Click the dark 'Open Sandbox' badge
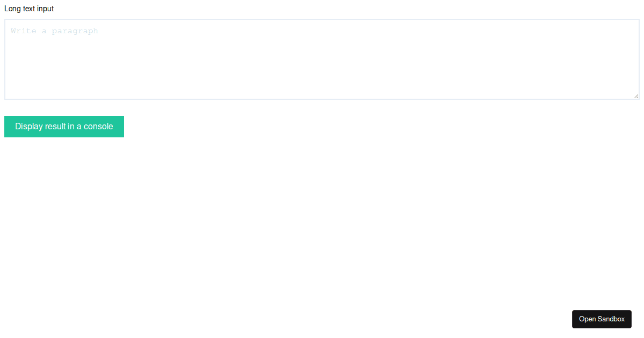Viewport: 644px width, 338px height. 602,319
